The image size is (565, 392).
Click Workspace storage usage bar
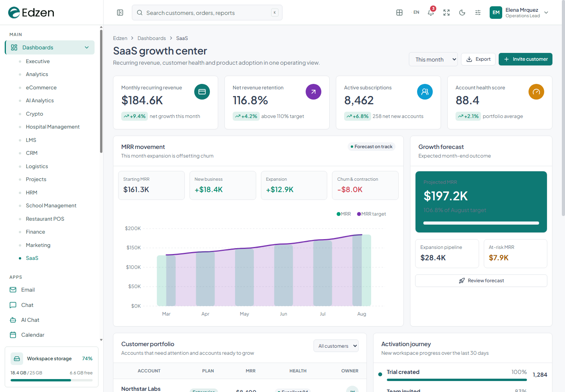click(51, 380)
